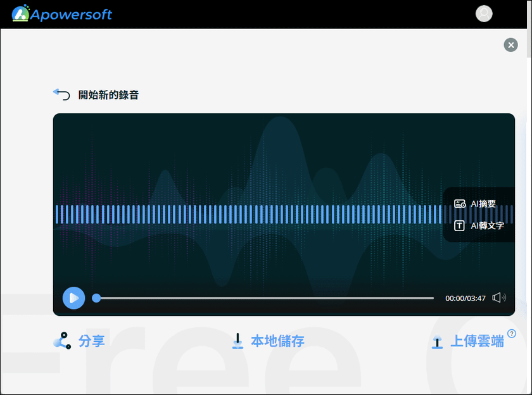This screenshot has height=395, width=532.
Task: Start a new recording via 開始新的錄音
Action: 108,94
